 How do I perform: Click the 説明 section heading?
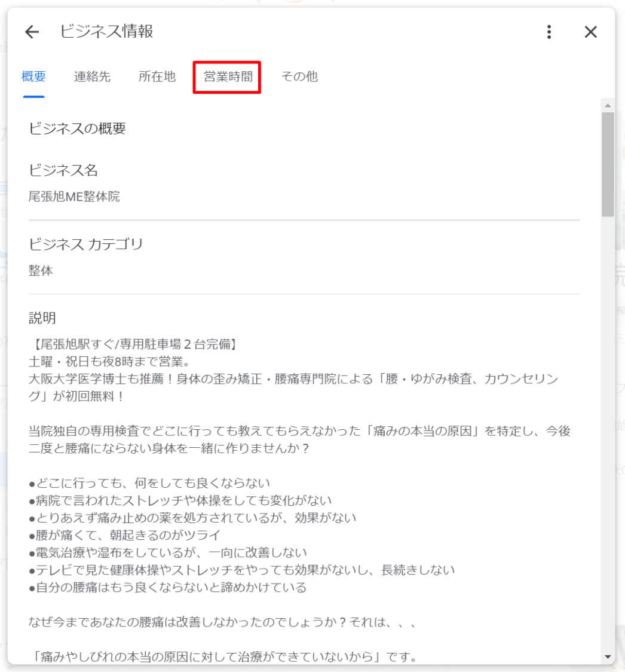pos(42,318)
